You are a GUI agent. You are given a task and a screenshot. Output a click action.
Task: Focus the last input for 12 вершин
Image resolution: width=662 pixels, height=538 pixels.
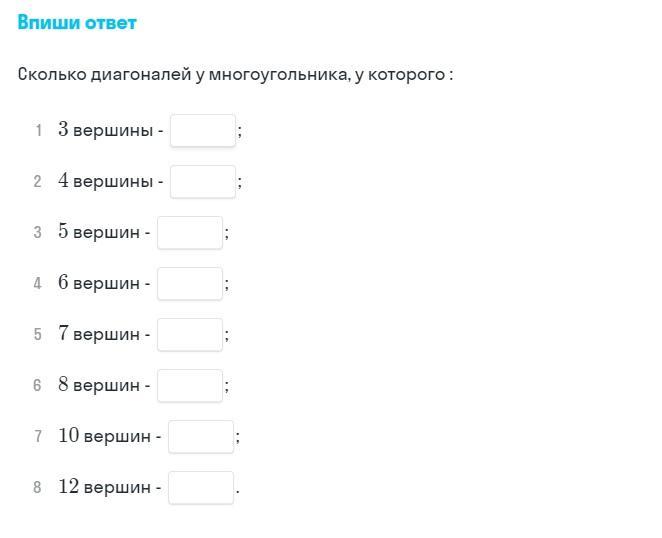(x=201, y=488)
